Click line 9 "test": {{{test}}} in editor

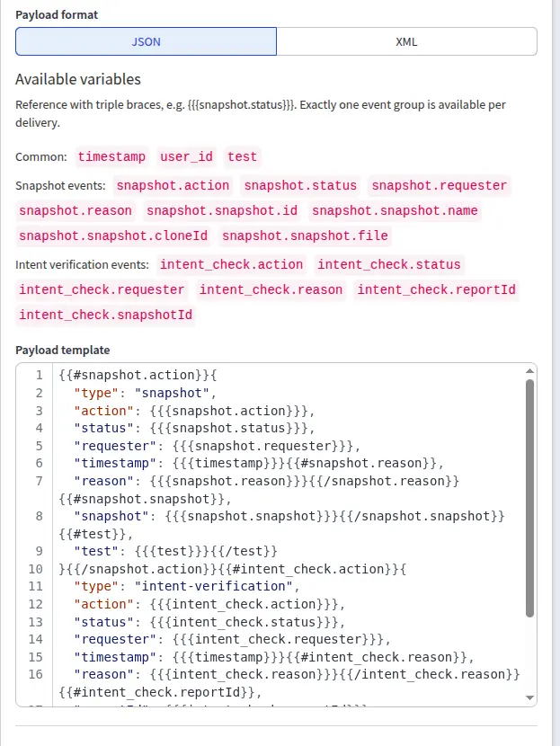[x=175, y=551]
